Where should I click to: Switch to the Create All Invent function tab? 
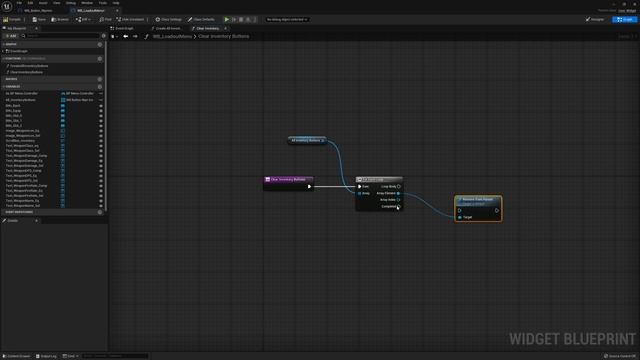pos(166,29)
